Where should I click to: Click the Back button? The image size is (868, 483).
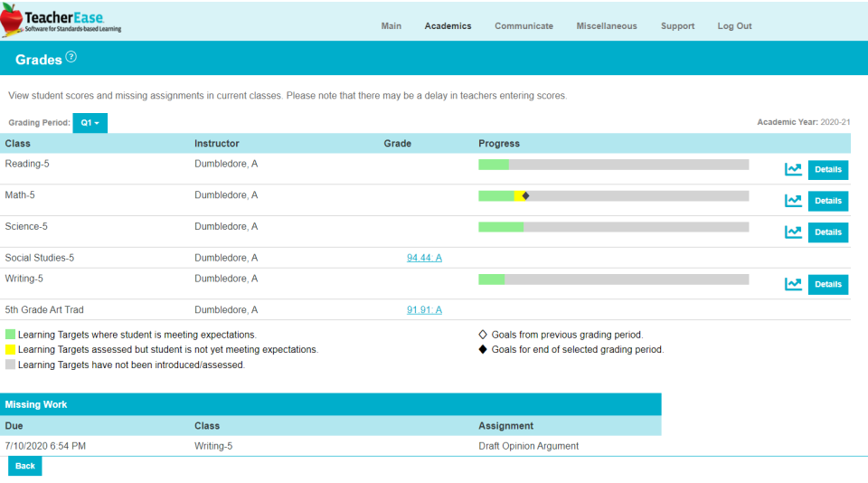[x=25, y=466]
